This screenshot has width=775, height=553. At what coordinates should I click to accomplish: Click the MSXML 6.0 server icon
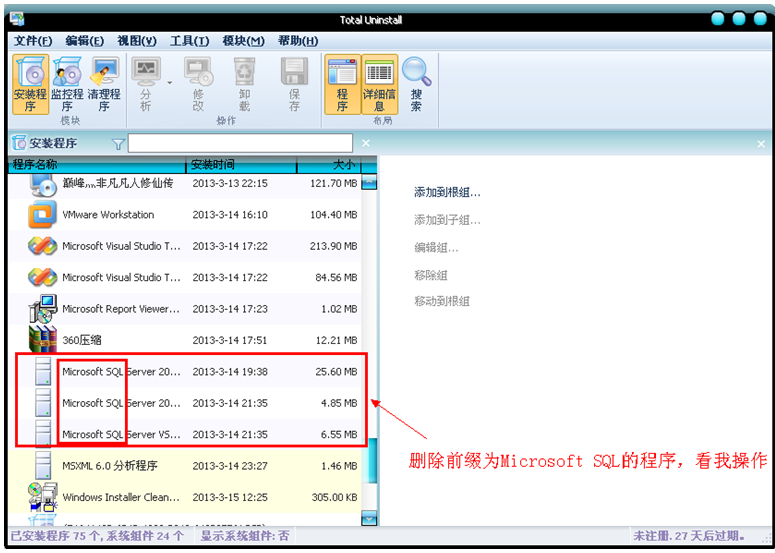click(43, 465)
